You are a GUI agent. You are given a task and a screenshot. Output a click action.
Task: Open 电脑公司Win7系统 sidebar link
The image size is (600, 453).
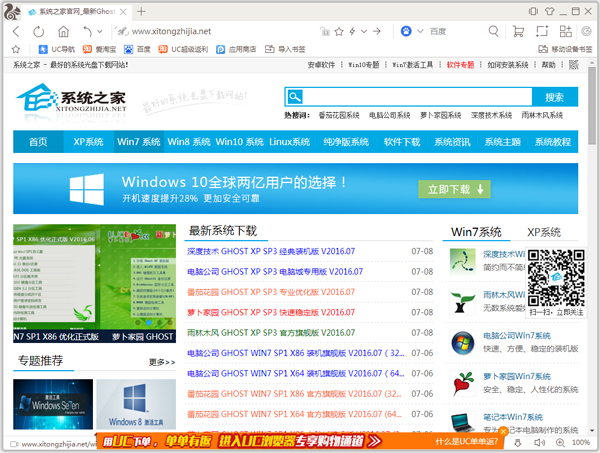pos(517,336)
